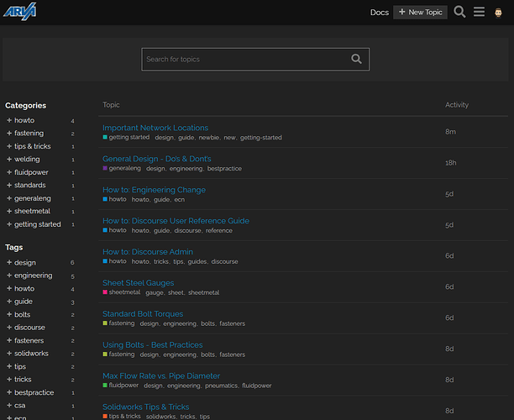Click the Tags sidebar heading

(x=13, y=248)
